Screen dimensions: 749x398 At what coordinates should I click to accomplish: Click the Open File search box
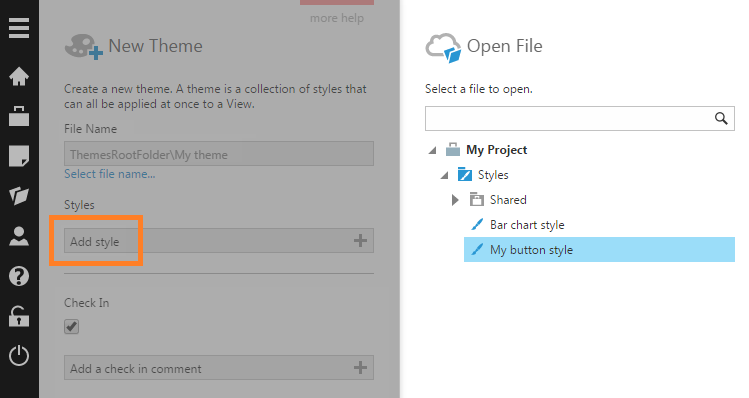(x=579, y=118)
